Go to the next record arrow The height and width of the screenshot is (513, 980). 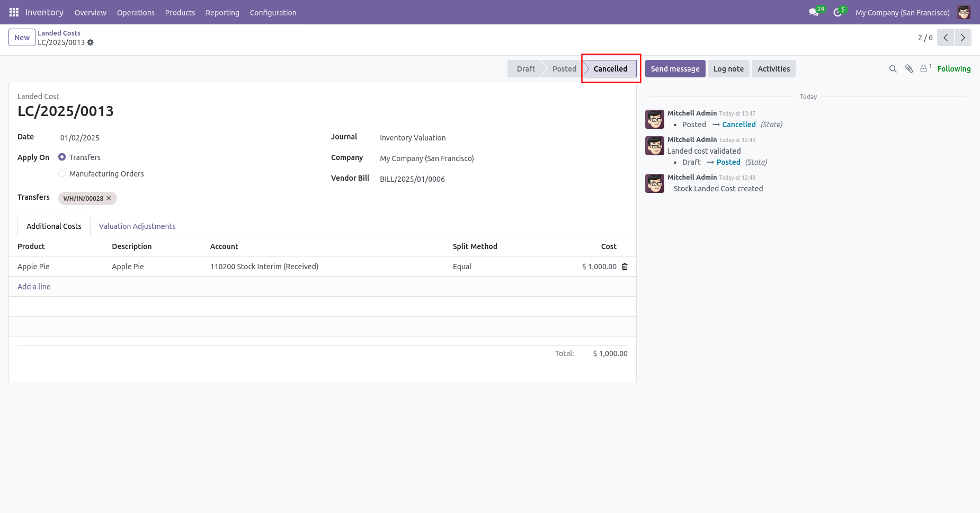click(x=963, y=38)
